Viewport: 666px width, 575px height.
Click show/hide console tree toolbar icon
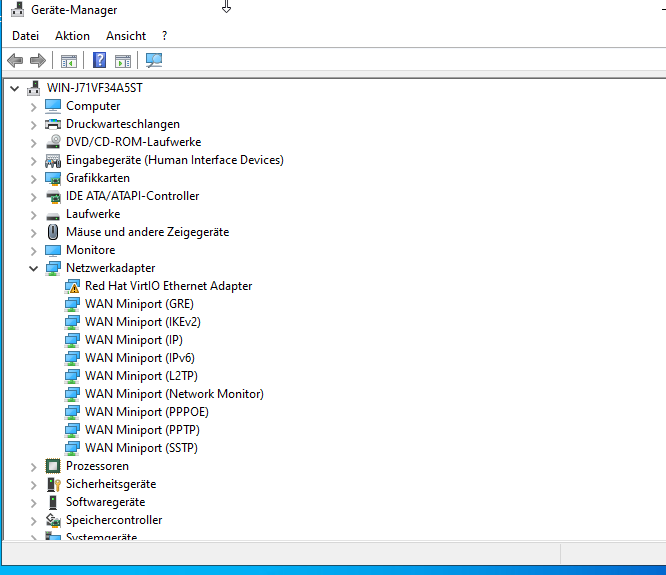click(x=69, y=61)
